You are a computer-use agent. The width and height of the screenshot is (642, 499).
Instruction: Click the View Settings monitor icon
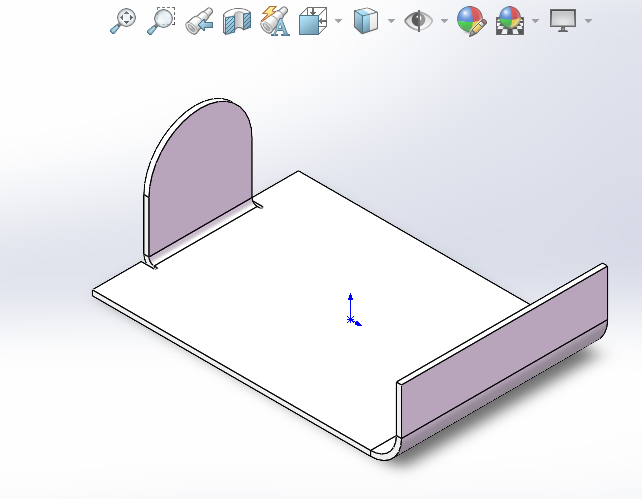pos(563,20)
